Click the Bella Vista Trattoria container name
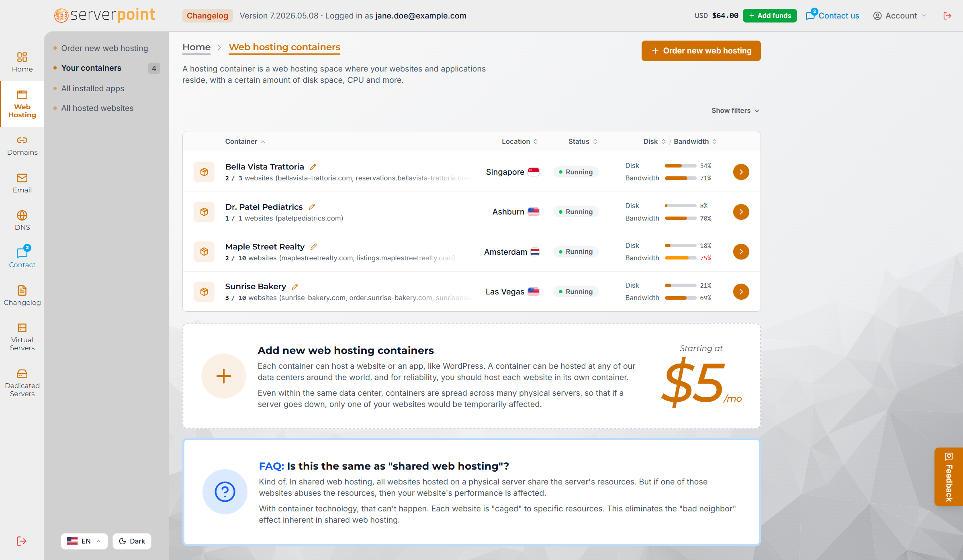Screen dimensions: 963x560 pos(264,167)
